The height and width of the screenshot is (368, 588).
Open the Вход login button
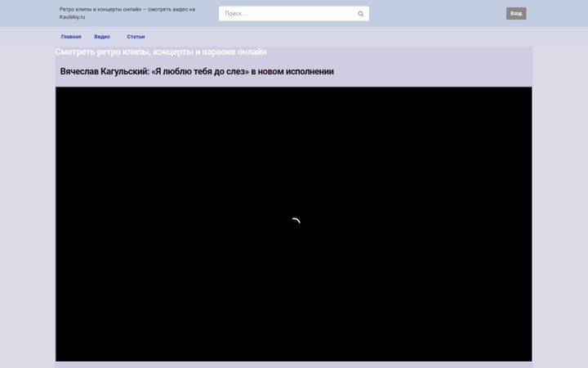516,14
